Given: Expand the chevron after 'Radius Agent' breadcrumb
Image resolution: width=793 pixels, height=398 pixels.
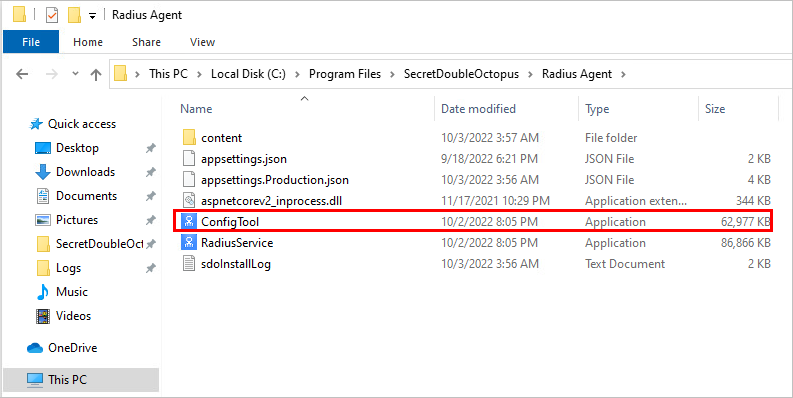Looking at the screenshot, I should click(x=623, y=74).
